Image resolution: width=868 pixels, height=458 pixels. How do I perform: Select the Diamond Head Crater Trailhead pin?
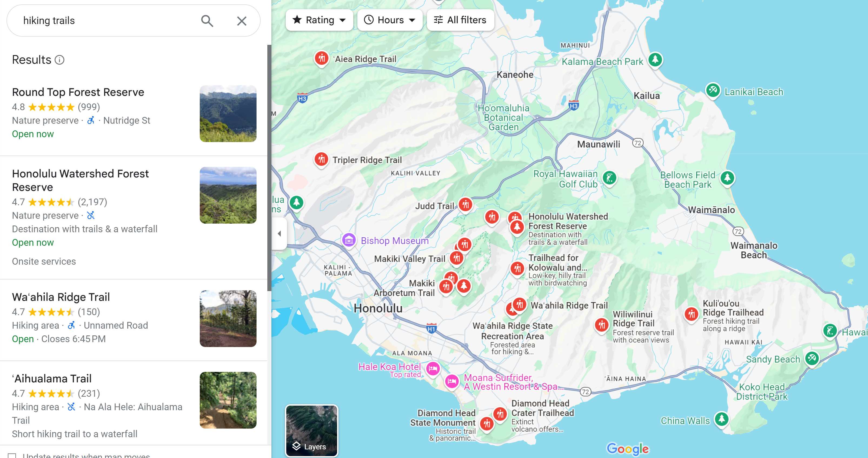coord(500,414)
